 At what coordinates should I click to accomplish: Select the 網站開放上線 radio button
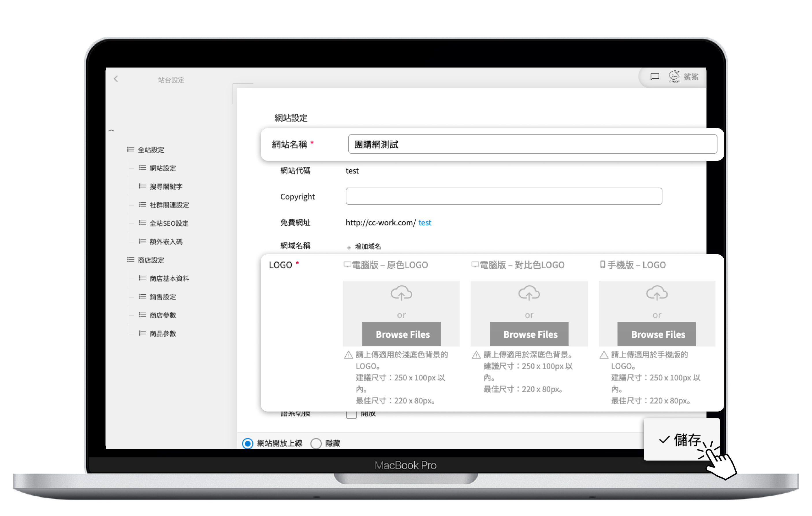pyautogui.click(x=247, y=443)
